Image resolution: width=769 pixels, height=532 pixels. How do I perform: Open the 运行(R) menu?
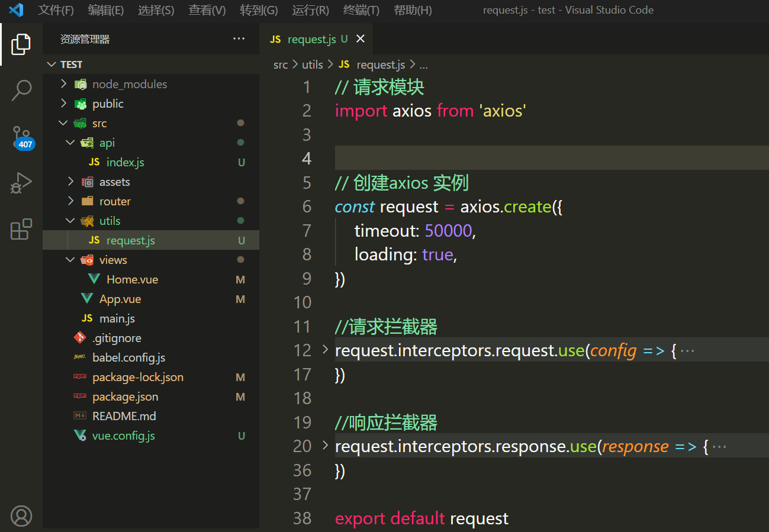coord(311,10)
